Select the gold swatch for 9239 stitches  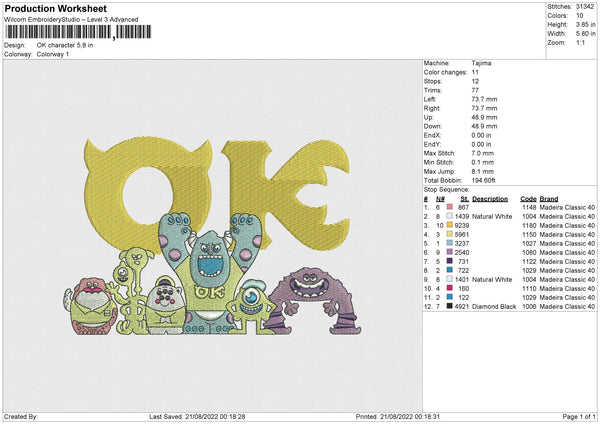[x=449, y=225]
